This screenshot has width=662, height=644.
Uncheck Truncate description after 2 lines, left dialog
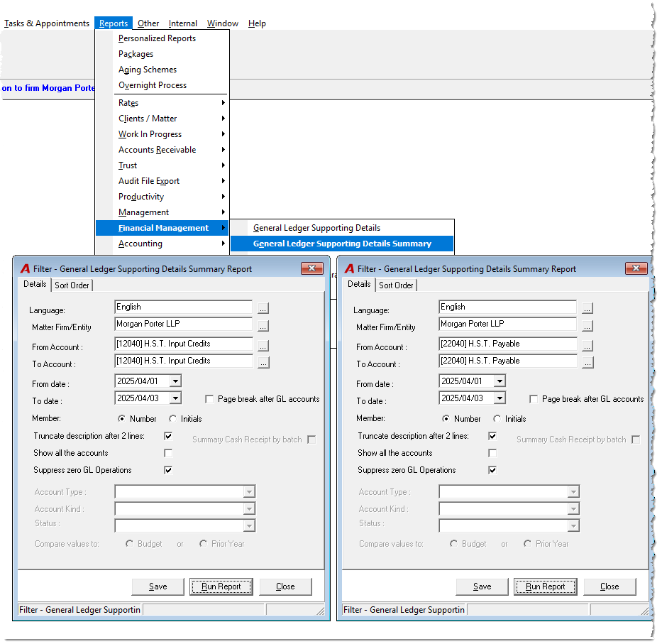coord(168,436)
